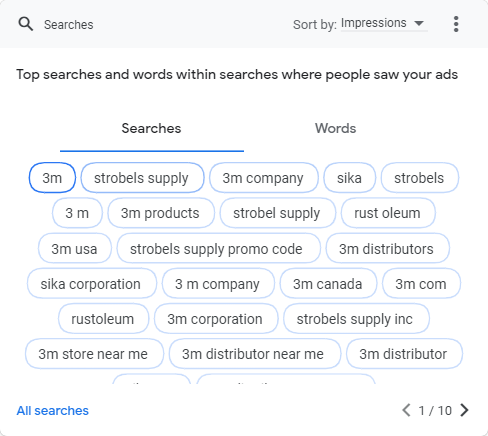Switch to the Words tab

click(x=336, y=129)
